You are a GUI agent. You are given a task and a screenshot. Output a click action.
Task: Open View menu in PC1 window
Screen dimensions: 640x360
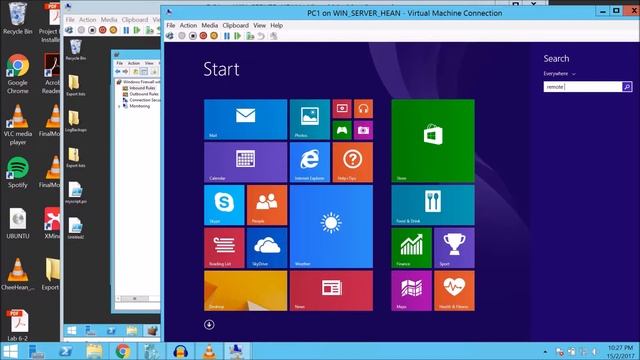click(x=259, y=25)
